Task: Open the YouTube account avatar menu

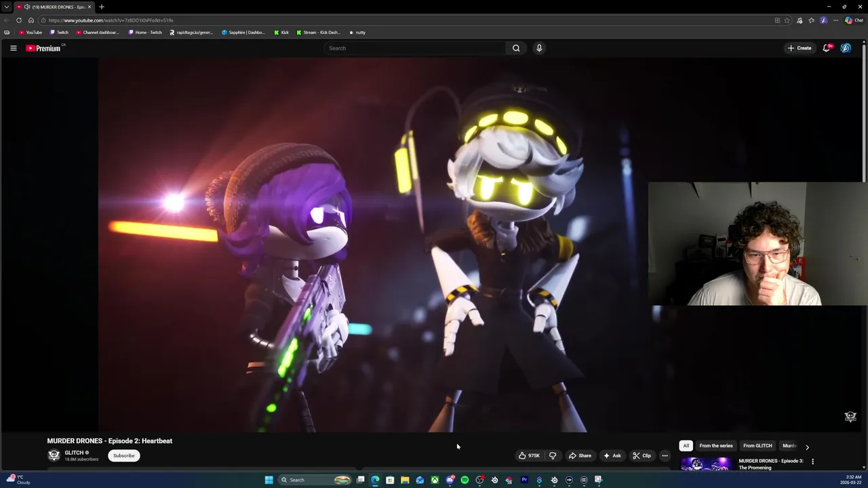Action: click(x=846, y=48)
